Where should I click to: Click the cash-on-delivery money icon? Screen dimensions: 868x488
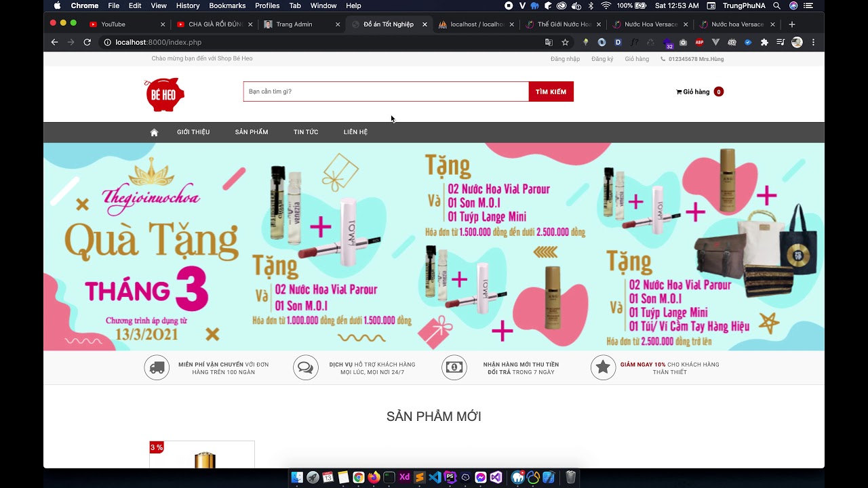point(454,367)
